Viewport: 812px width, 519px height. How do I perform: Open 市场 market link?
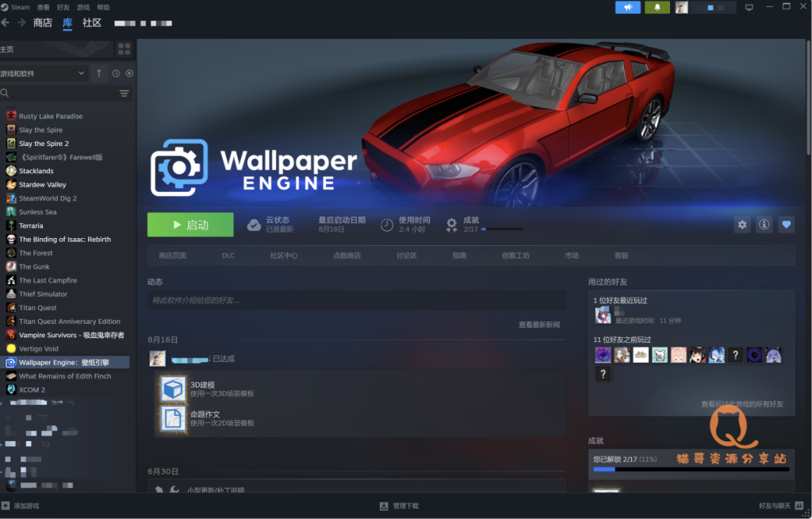[x=572, y=256]
